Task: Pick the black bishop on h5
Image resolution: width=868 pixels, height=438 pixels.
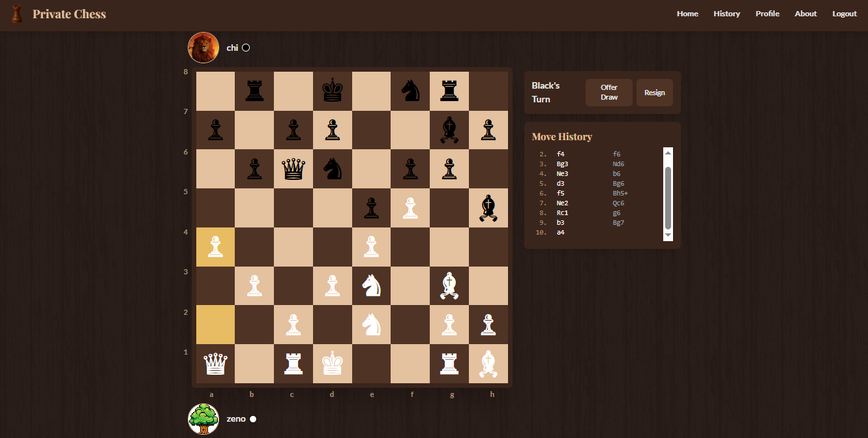Action: click(488, 208)
